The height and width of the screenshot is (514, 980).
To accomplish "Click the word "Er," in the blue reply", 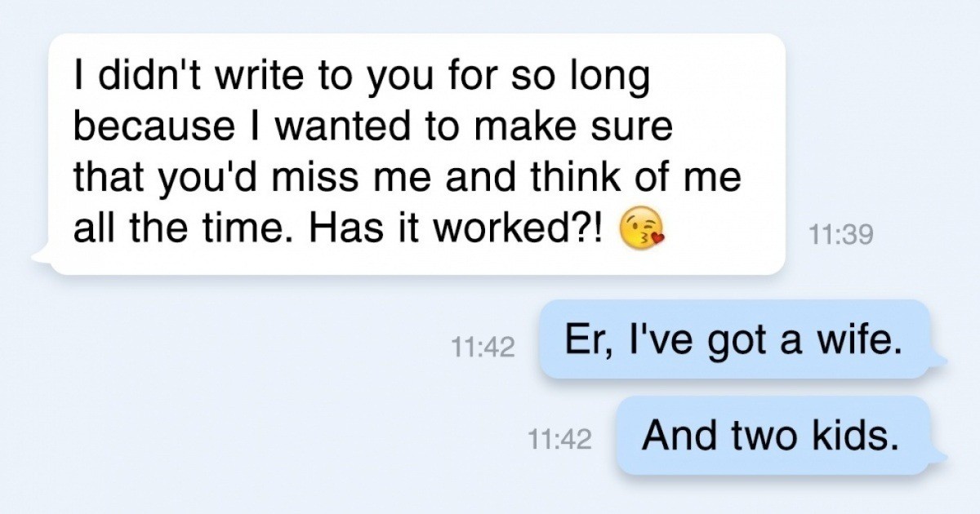I will [582, 339].
